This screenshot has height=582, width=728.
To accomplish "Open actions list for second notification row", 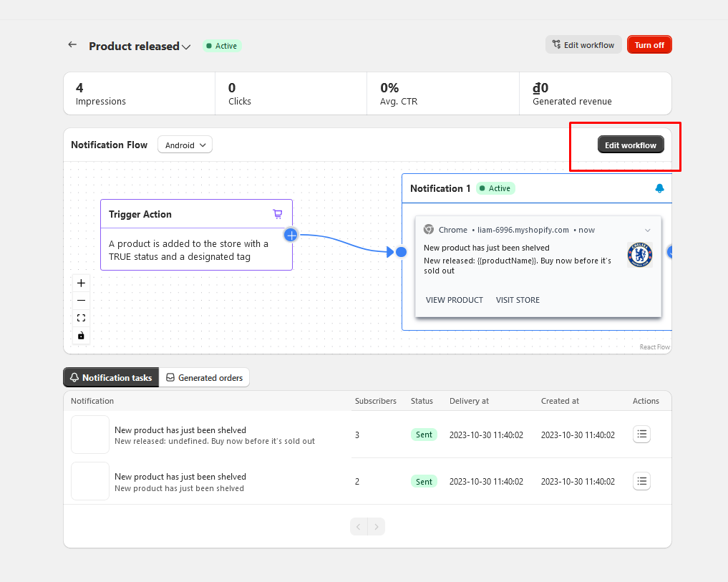I will [641, 481].
